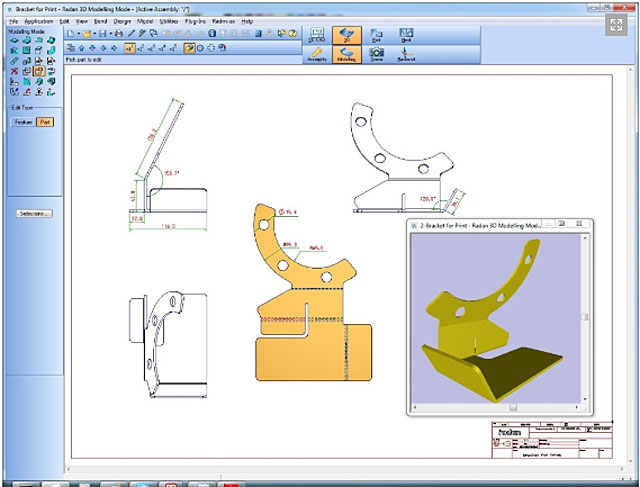640x487 pixels.
Task: Open the Plug-Ins menu
Action: point(195,21)
